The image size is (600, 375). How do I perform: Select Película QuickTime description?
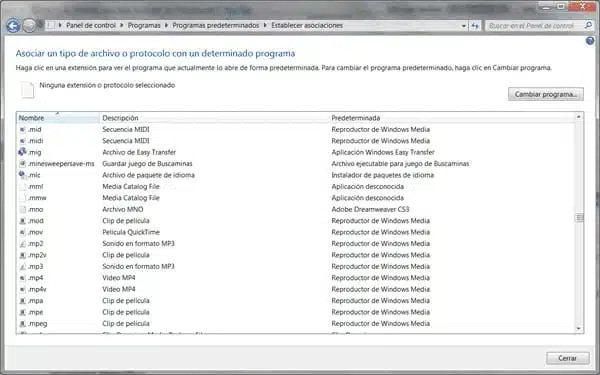tap(131, 232)
